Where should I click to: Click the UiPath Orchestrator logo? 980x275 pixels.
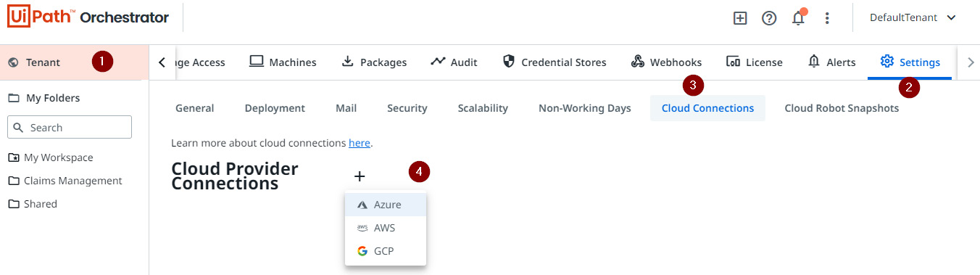88,17
